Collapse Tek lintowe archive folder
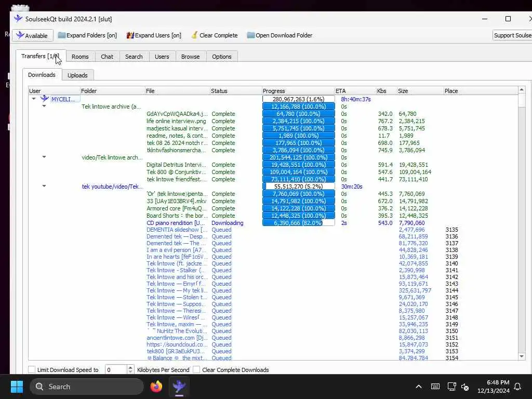 pyautogui.click(x=44, y=106)
